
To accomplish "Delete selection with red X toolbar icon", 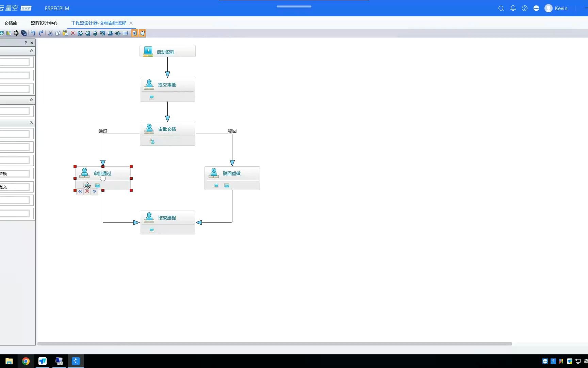I will pos(72,33).
